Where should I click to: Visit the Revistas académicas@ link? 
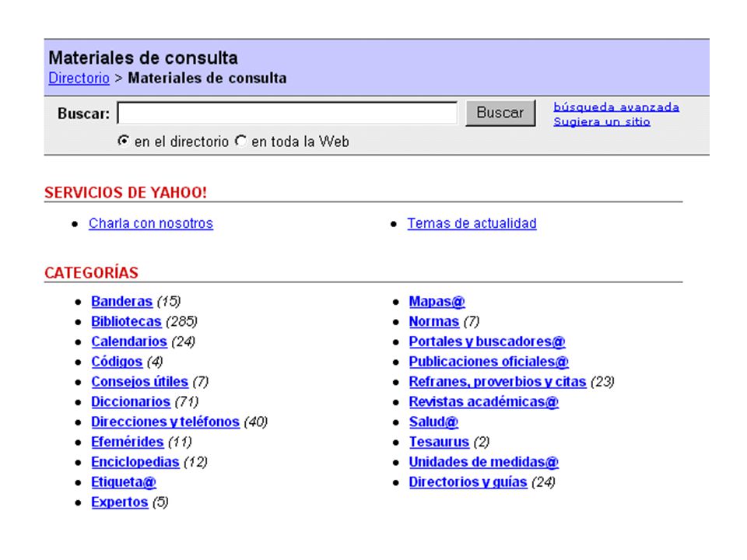tap(483, 401)
